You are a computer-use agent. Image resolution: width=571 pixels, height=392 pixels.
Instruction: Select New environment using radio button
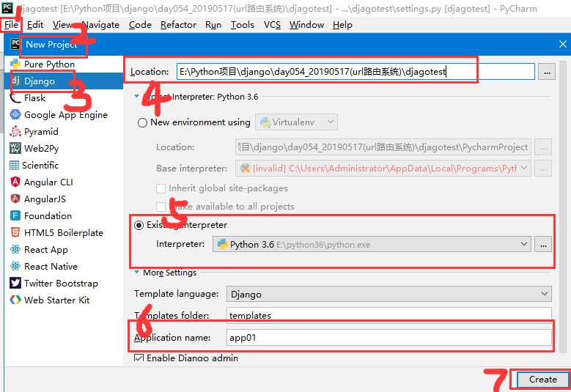[142, 122]
